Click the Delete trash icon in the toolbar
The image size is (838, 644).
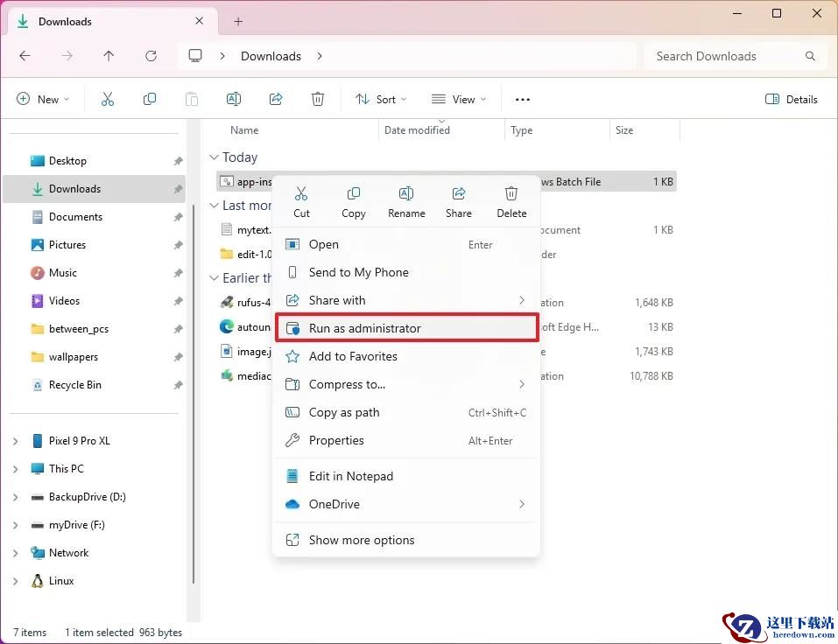(318, 100)
